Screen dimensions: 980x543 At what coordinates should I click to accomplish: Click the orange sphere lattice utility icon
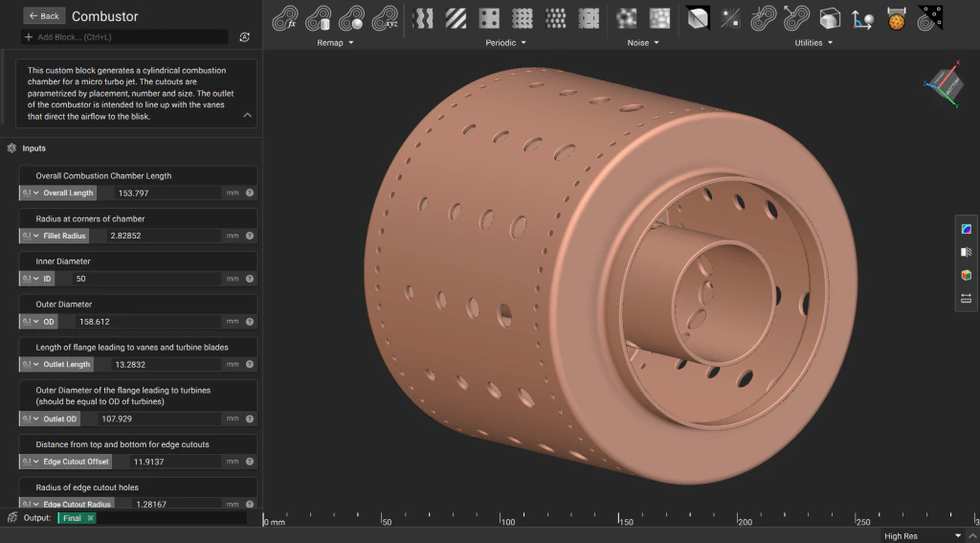[896, 18]
